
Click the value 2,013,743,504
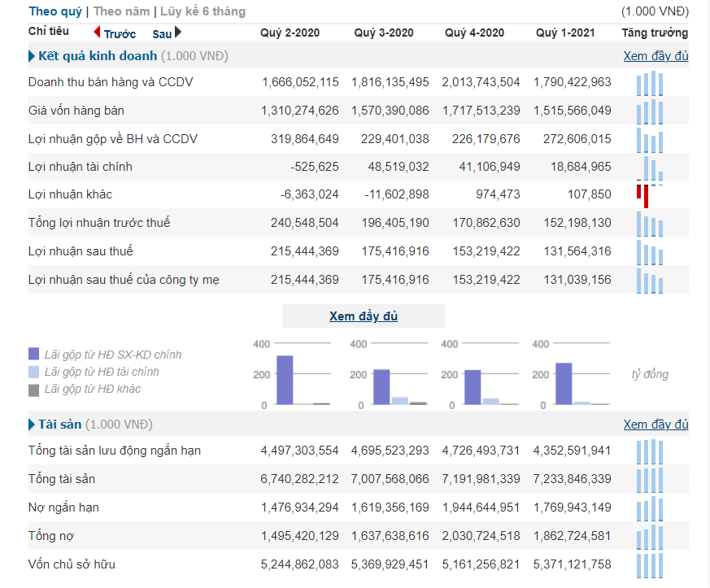point(481,82)
